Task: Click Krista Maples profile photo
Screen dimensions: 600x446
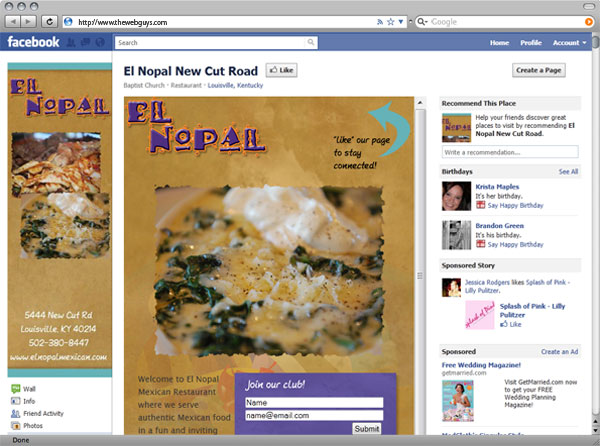Action: 457,196
